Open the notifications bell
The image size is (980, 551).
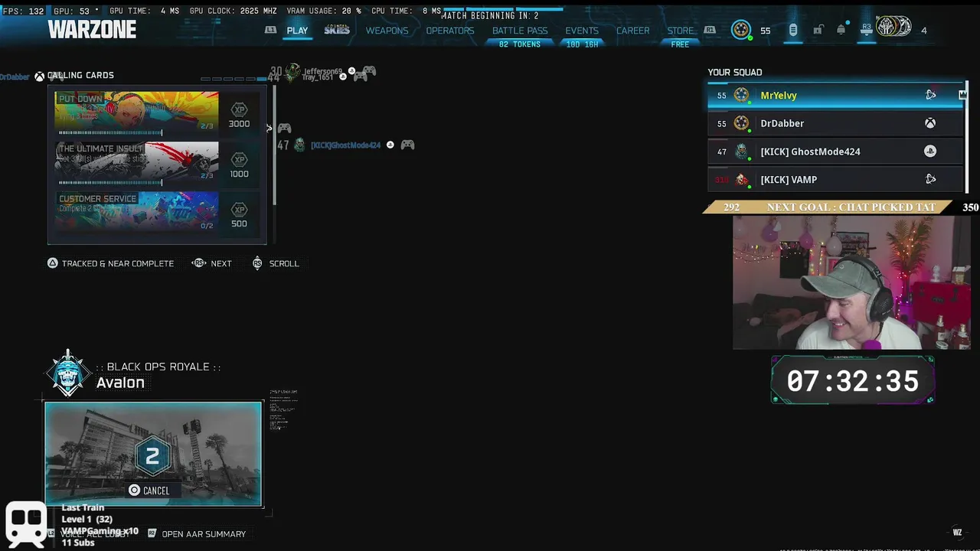pyautogui.click(x=841, y=30)
